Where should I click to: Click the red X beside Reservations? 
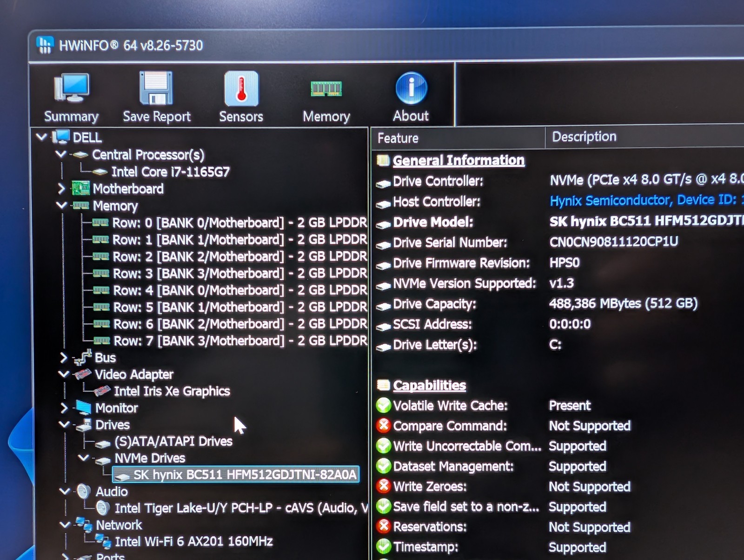pyautogui.click(x=383, y=526)
